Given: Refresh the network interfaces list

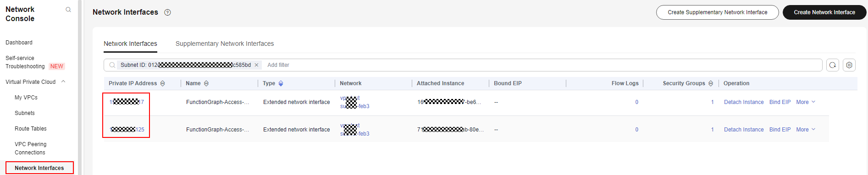Looking at the screenshot, I should pos(833,65).
